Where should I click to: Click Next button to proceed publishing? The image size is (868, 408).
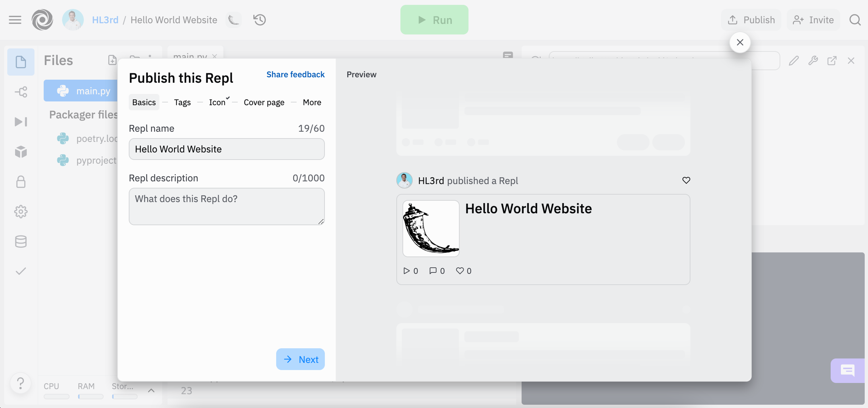[301, 359]
